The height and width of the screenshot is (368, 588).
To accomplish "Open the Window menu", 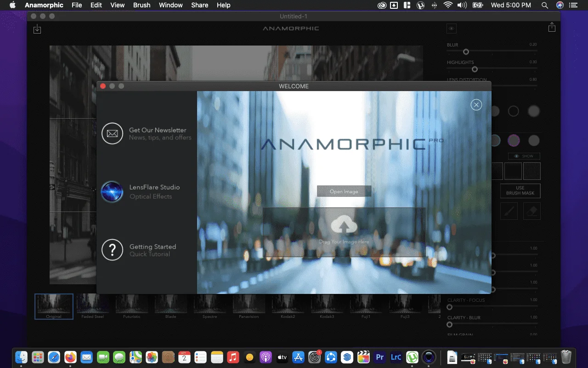I will tap(171, 5).
